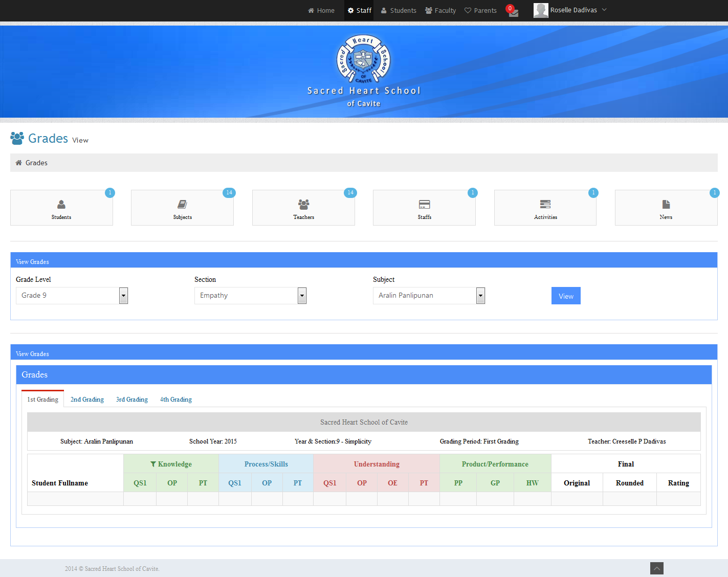728x577 pixels.
Task: Open the Home navigation link
Action: coord(321,10)
